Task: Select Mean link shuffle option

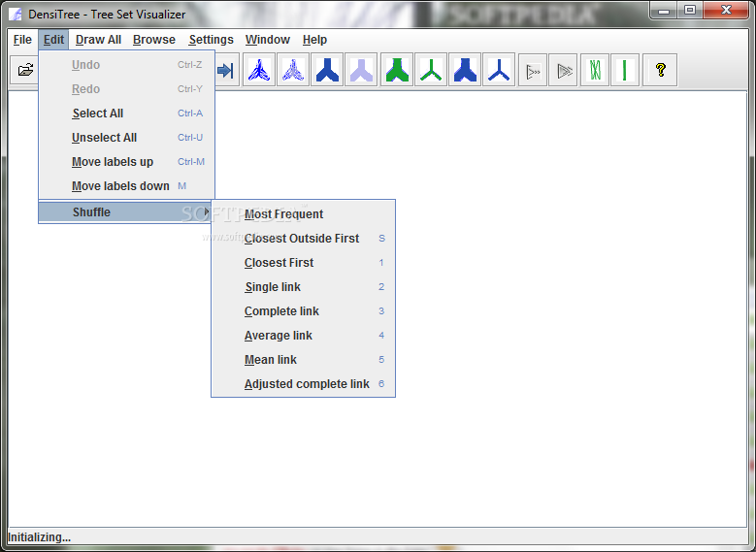Action: point(303,360)
